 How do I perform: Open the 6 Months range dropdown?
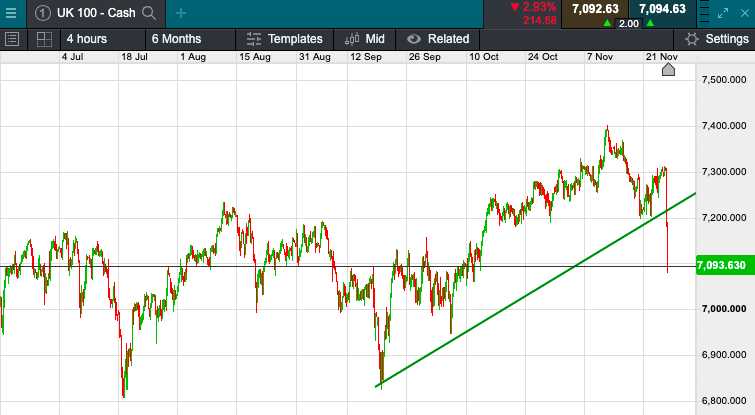click(175, 39)
